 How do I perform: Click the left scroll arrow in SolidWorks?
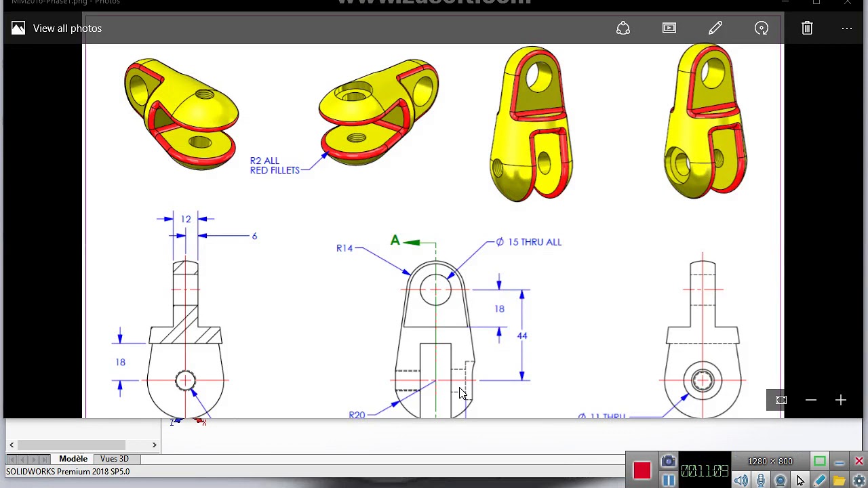coord(12,445)
